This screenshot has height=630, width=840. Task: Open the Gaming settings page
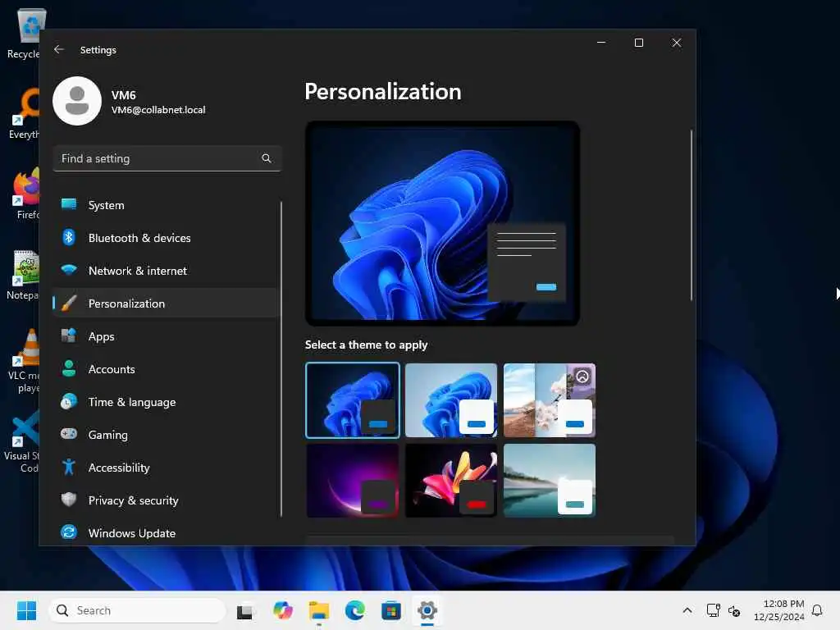pos(166,435)
